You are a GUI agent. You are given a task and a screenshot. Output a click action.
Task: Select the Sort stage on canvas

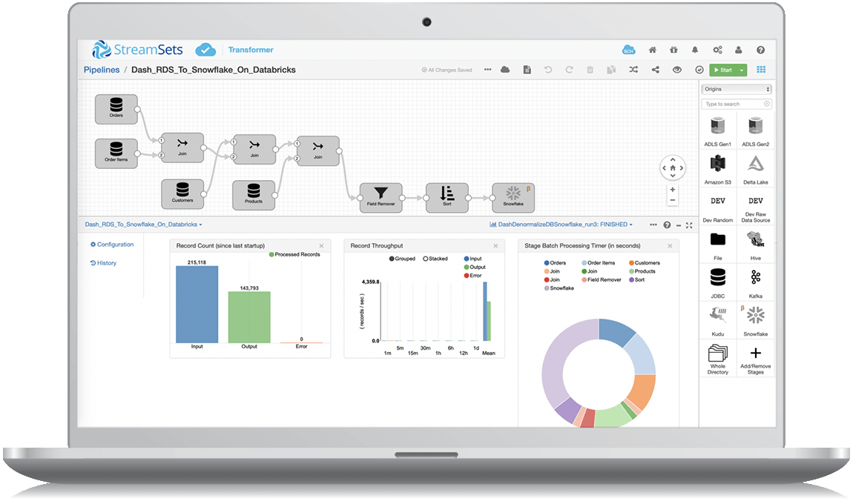[447, 197]
